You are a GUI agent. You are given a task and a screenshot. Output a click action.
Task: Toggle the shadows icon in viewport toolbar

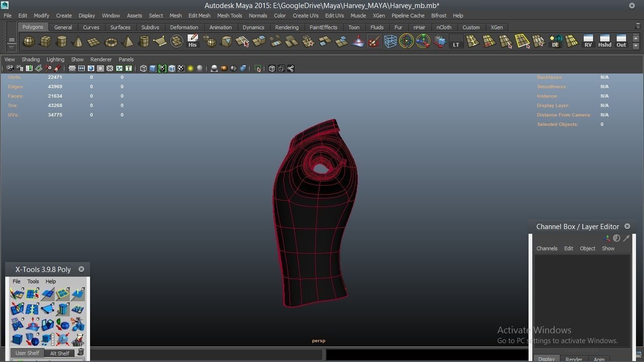tap(200, 68)
